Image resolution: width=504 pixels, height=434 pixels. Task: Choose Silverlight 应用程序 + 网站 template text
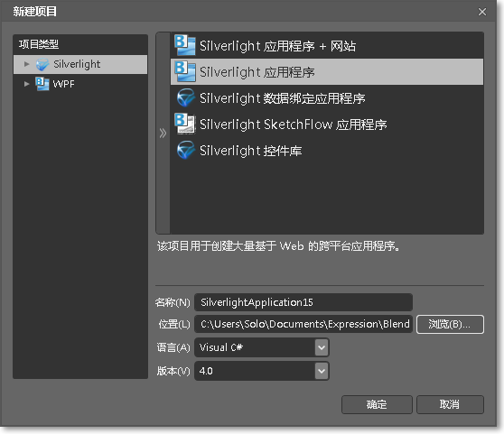[x=277, y=46]
